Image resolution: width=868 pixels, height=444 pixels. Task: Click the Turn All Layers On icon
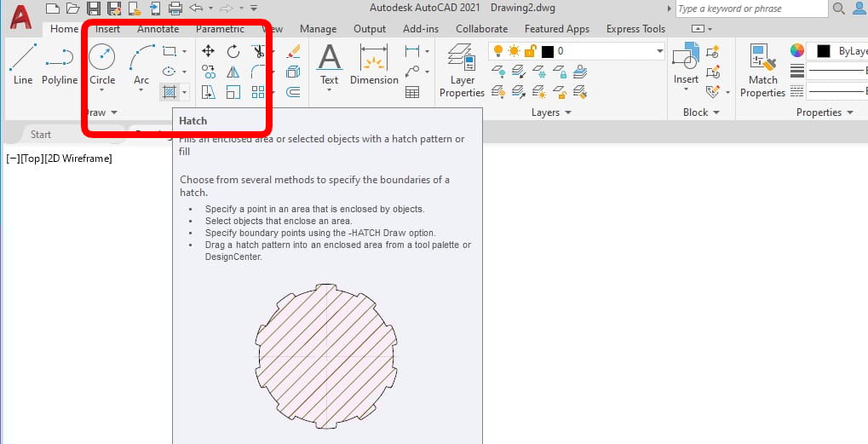tap(498, 92)
